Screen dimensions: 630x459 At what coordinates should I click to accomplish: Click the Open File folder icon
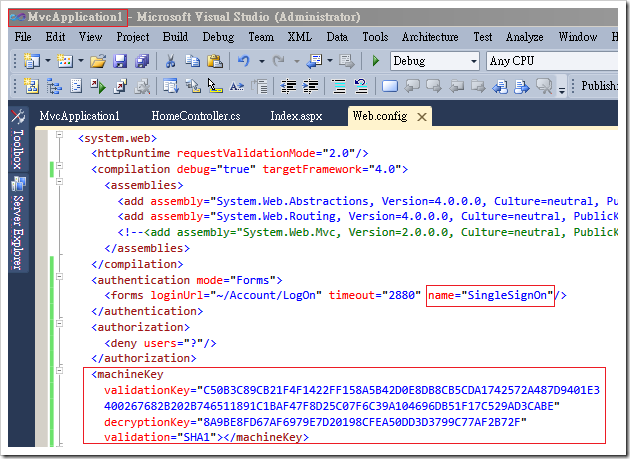point(98,61)
